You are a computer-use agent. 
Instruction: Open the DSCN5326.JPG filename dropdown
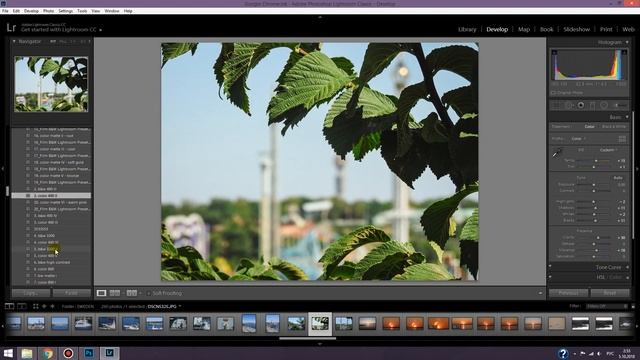[x=164, y=306]
